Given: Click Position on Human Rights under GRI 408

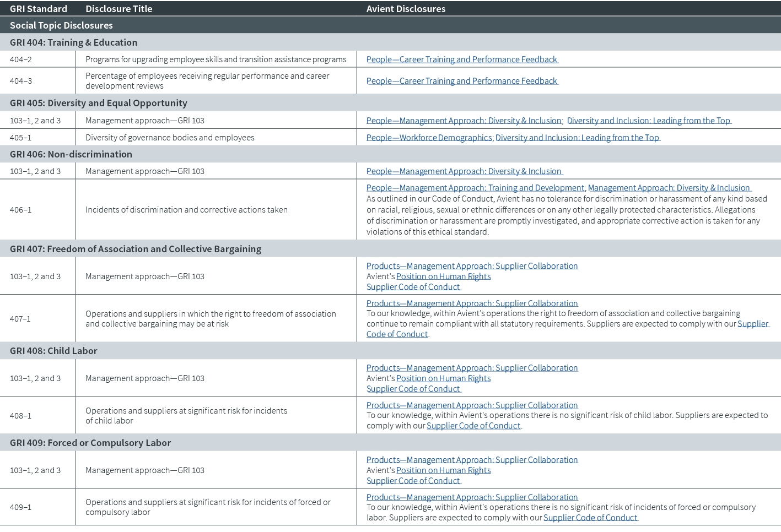Looking at the screenshot, I should pyautogui.click(x=443, y=378).
